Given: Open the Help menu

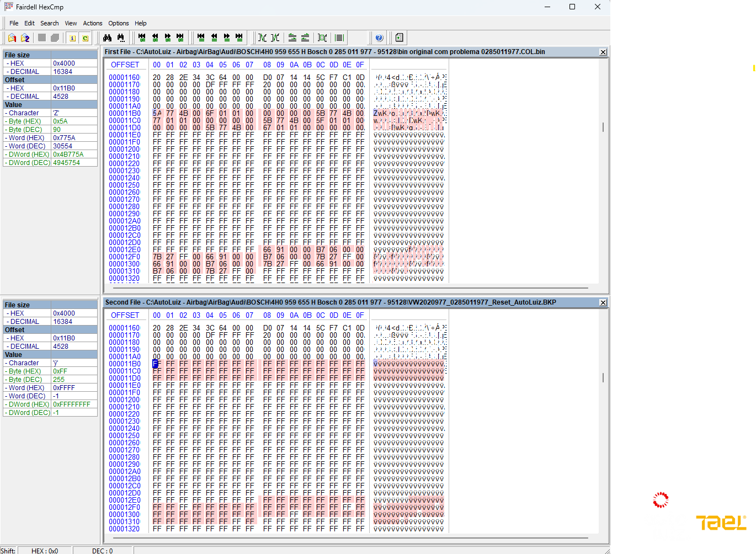Looking at the screenshot, I should pos(141,23).
